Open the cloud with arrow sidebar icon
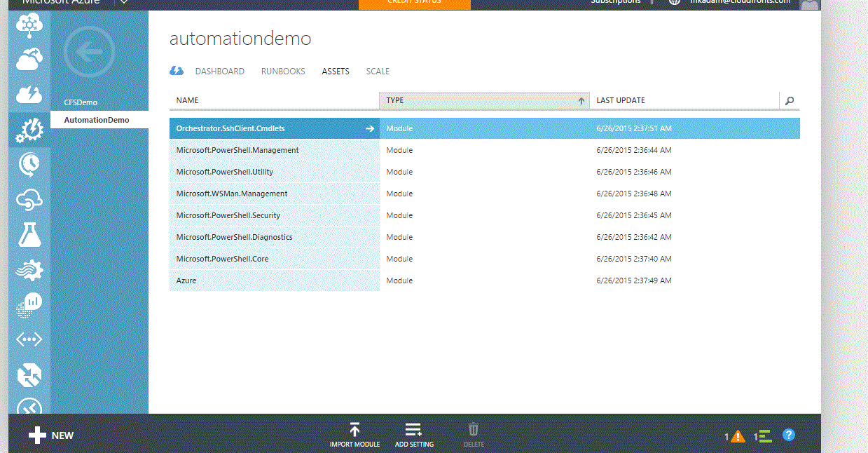Screen dimensions: 868x453 coord(29,59)
